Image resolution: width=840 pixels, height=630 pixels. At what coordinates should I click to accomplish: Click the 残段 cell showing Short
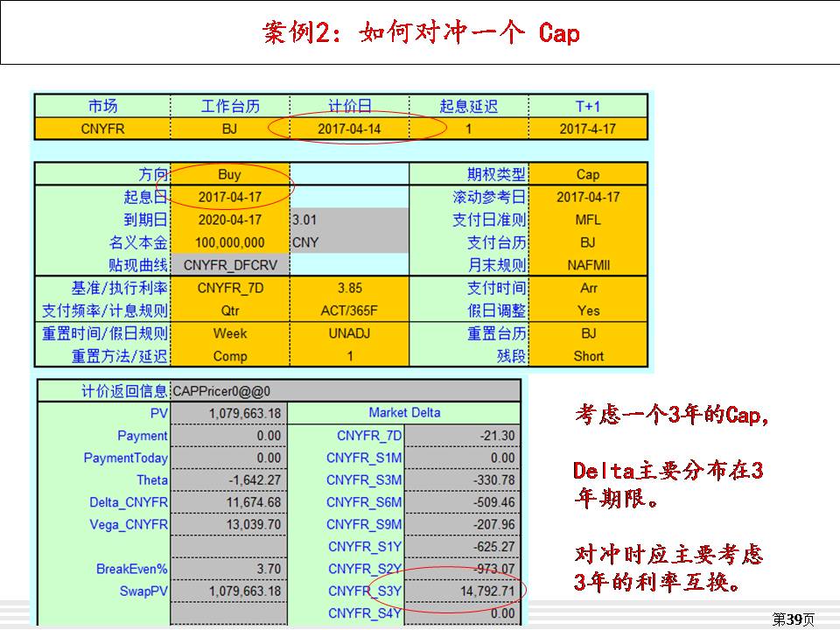[x=588, y=356]
